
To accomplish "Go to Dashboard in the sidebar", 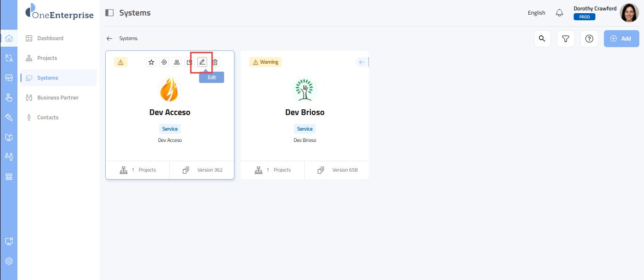I will click(x=50, y=38).
